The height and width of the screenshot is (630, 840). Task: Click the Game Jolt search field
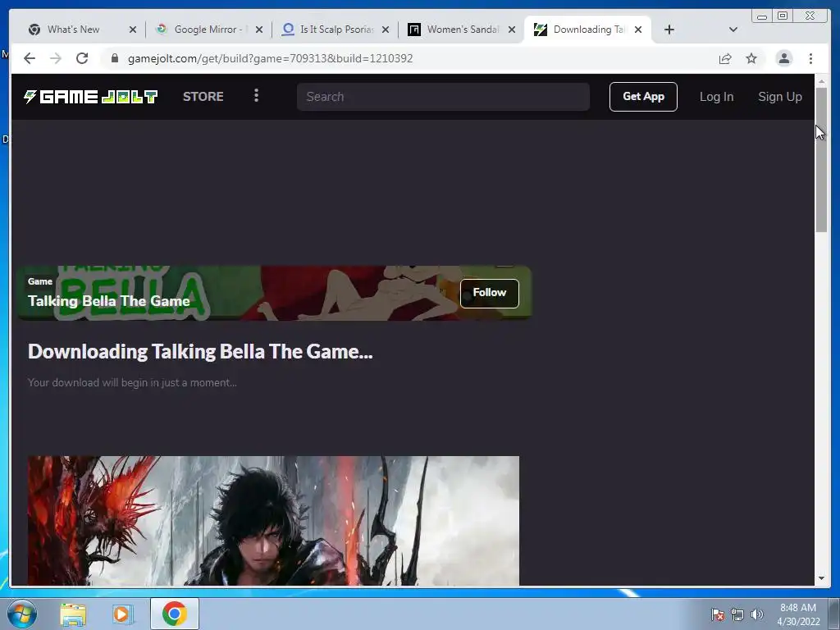point(443,97)
